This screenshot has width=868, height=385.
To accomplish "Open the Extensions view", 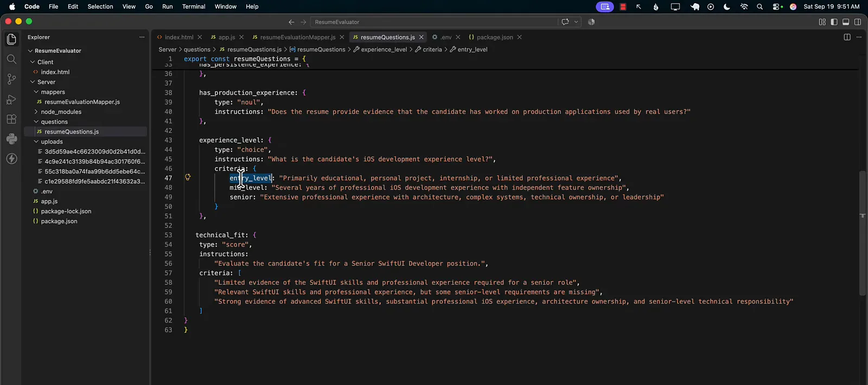I will click(x=11, y=119).
